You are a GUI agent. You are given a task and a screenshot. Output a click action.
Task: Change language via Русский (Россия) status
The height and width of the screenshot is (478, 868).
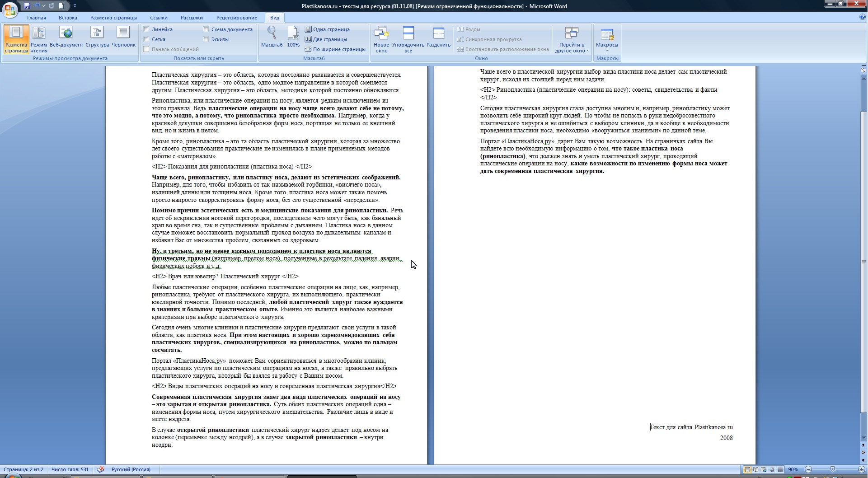pyautogui.click(x=131, y=469)
